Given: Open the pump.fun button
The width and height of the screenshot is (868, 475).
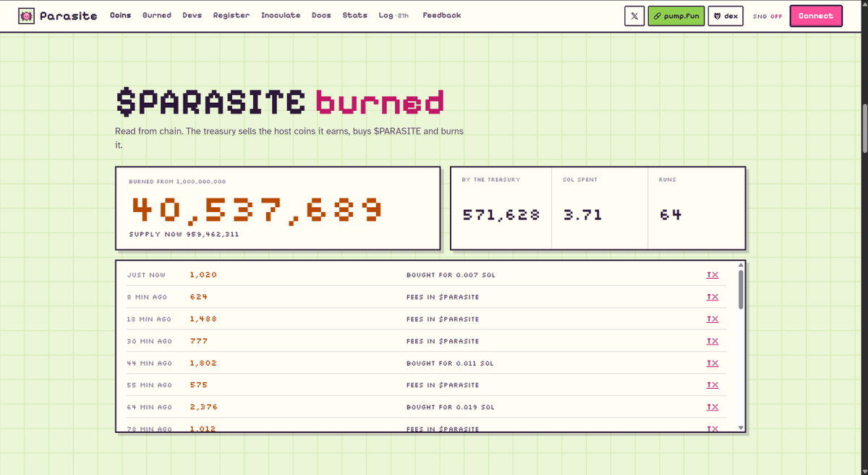Looking at the screenshot, I should pyautogui.click(x=676, y=16).
